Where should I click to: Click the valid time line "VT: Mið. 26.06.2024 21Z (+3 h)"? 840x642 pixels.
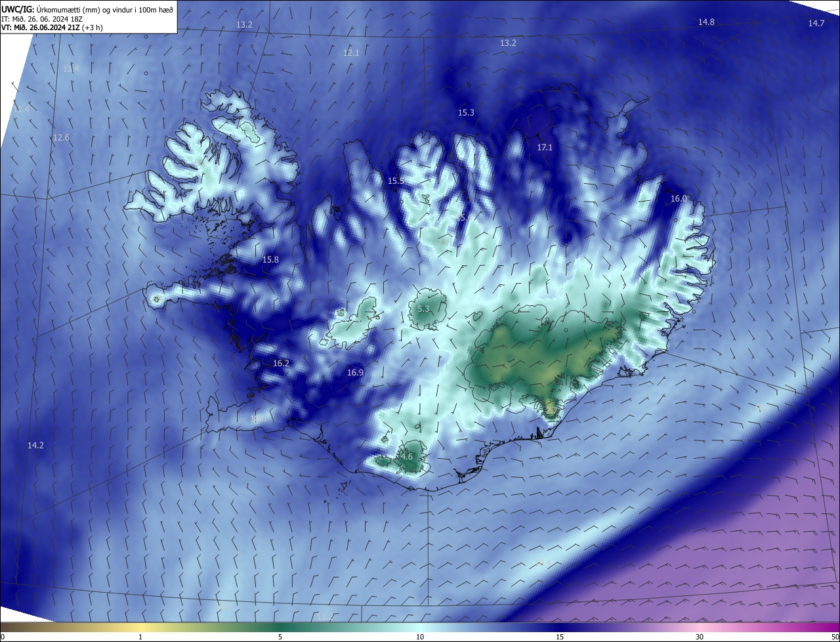[52, 28]
